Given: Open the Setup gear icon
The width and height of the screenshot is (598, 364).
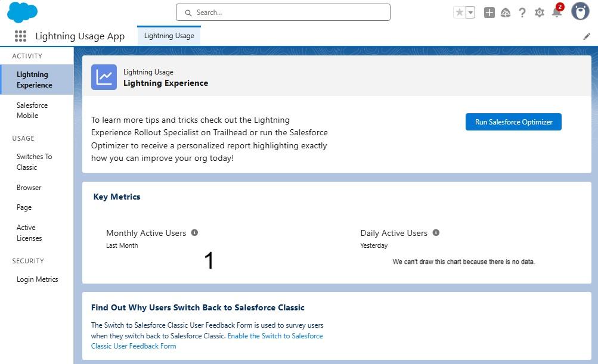Looking at the screenshot, I should (539, 13).
